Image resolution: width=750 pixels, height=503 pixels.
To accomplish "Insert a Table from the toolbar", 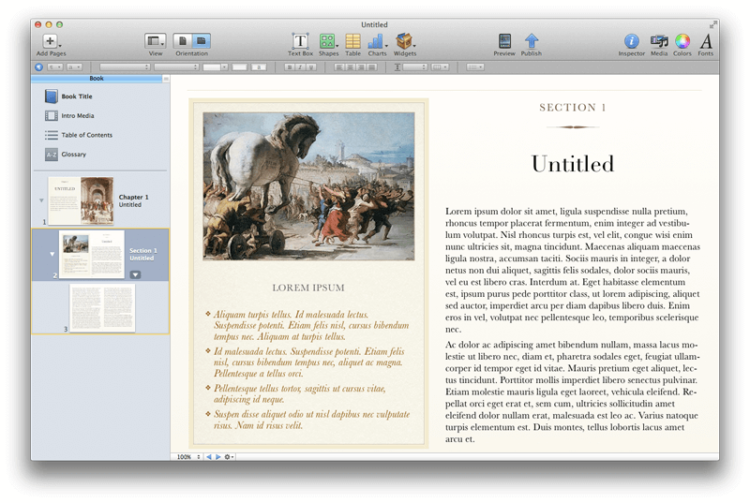I will point(353,41).
